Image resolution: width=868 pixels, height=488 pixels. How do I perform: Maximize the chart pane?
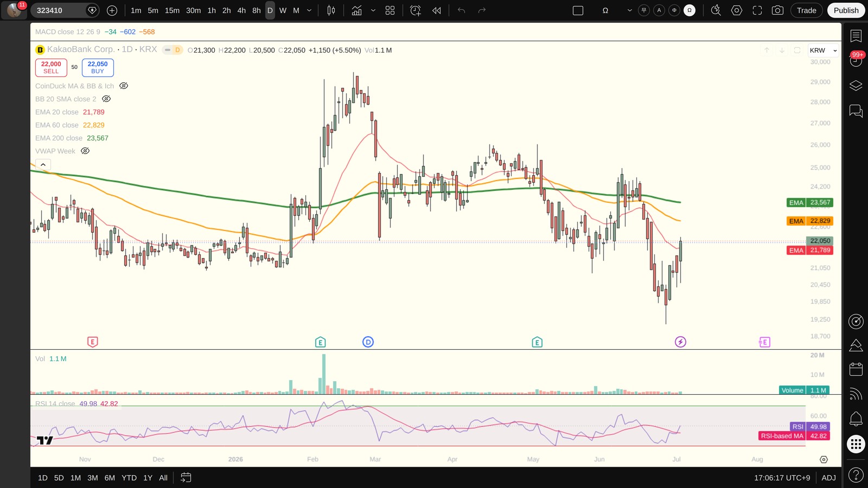pyautogui.click(x=797, y=50)
